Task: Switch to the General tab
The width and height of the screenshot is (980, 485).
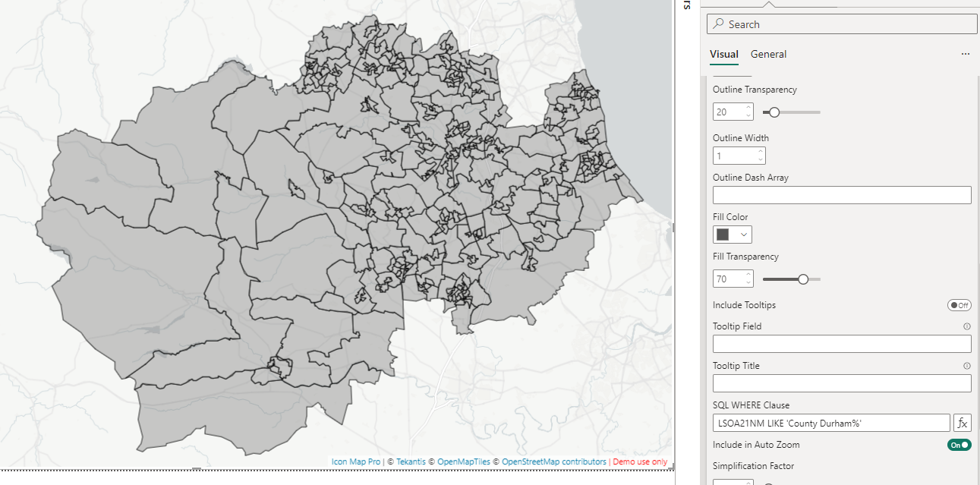Action: tap(768, 55)
